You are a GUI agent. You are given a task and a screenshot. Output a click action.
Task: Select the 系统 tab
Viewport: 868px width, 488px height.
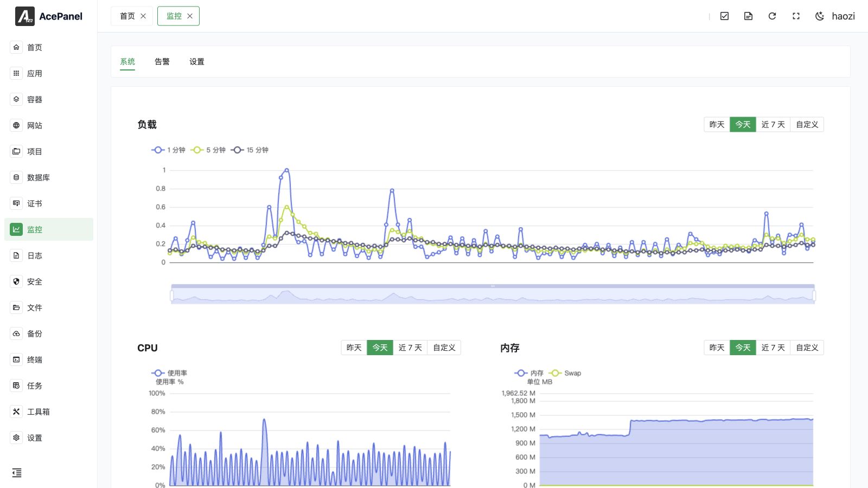(127, 62)
